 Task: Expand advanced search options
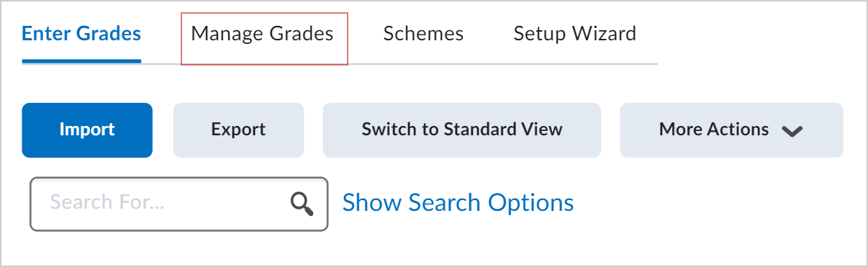458,203
